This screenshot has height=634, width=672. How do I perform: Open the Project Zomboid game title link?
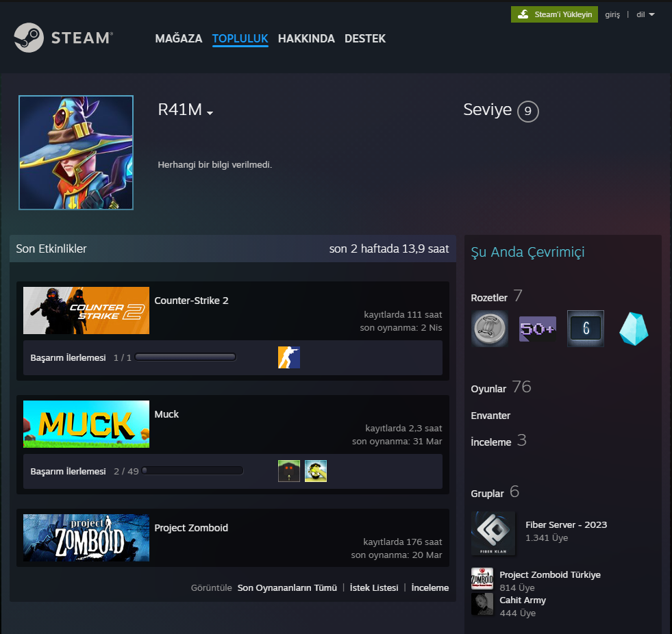[190, 528]
